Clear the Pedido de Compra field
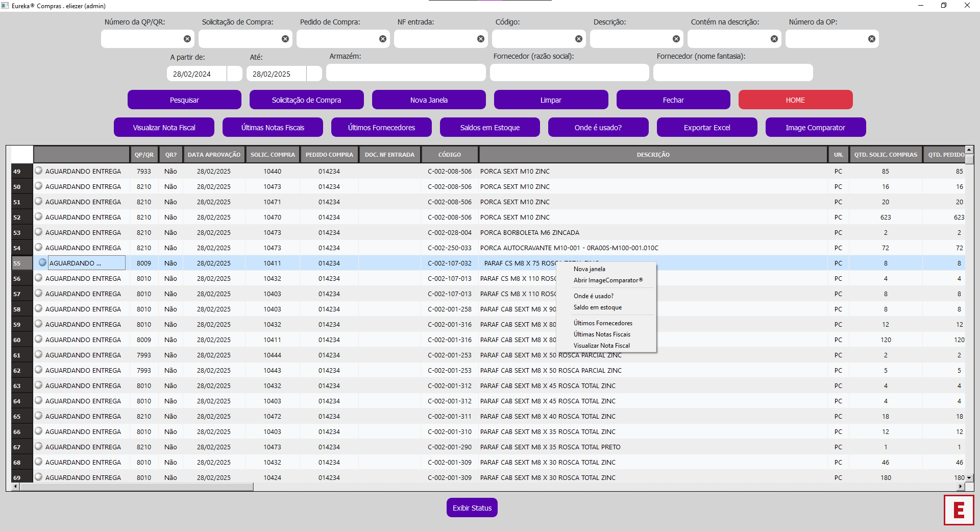This screenshot has width=980, height=531. [x=383, y=39]
